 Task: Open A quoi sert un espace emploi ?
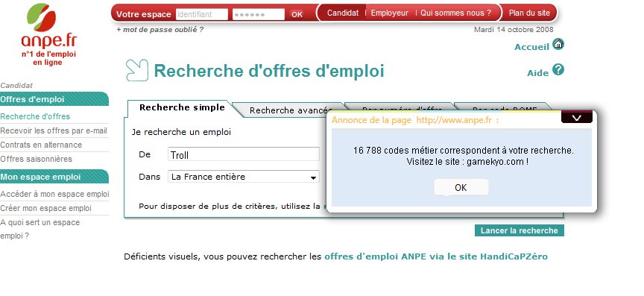40,229
